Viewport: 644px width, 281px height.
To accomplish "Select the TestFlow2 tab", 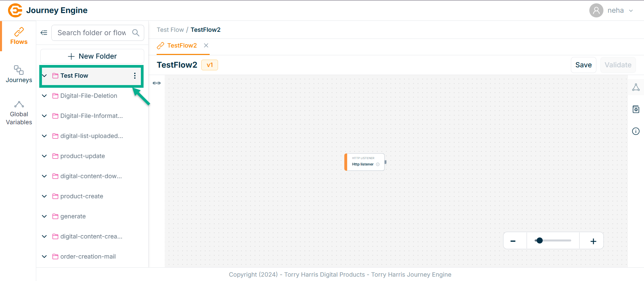I will click(182, 46).
